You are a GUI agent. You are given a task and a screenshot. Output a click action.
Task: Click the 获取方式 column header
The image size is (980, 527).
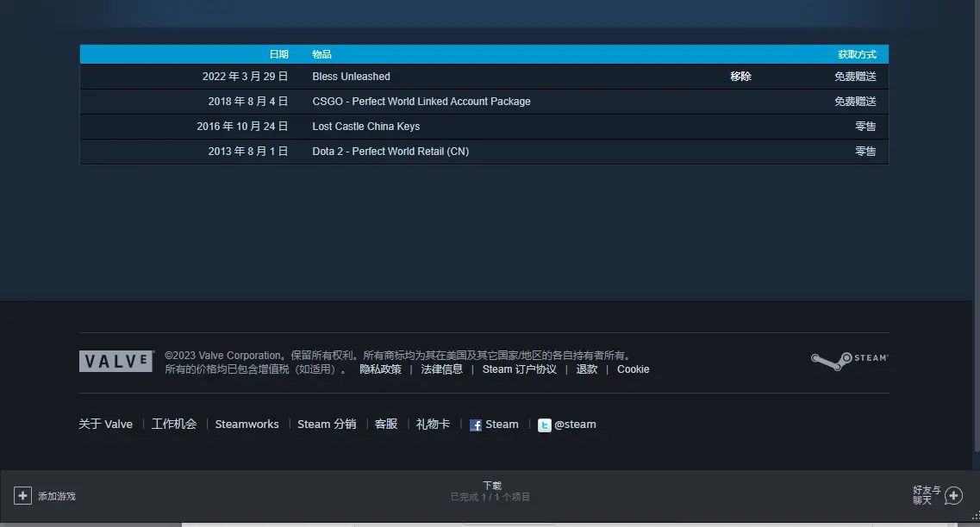[x=857, y=54]
